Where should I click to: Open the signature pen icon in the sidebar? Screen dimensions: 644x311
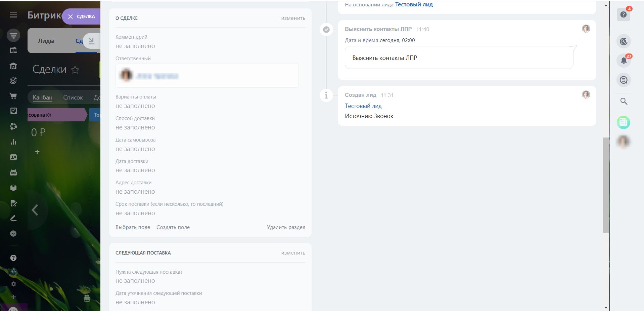(13, 219)
